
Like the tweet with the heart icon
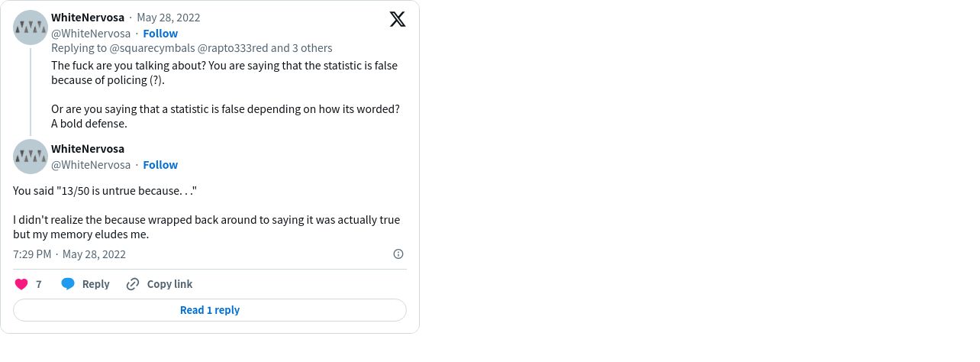[21, 284]
